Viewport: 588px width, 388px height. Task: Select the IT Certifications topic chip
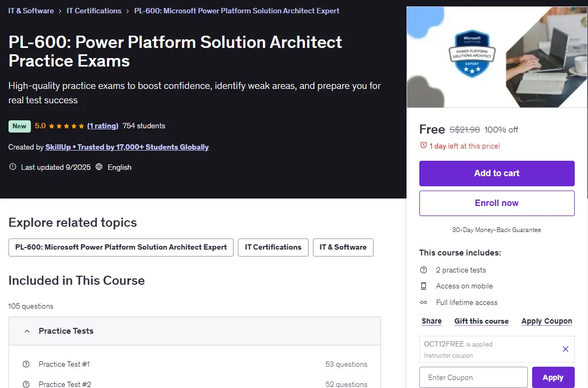click(x=273, y=247)
